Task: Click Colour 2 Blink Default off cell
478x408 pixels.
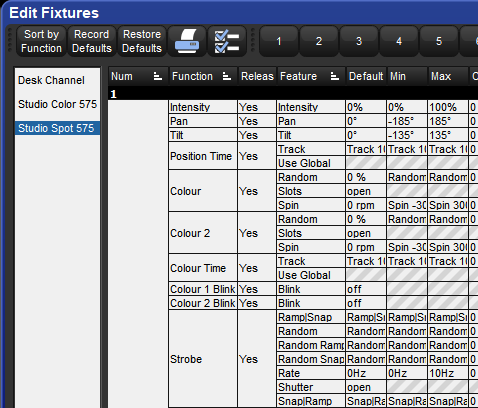Action: (x=366, y=303)
